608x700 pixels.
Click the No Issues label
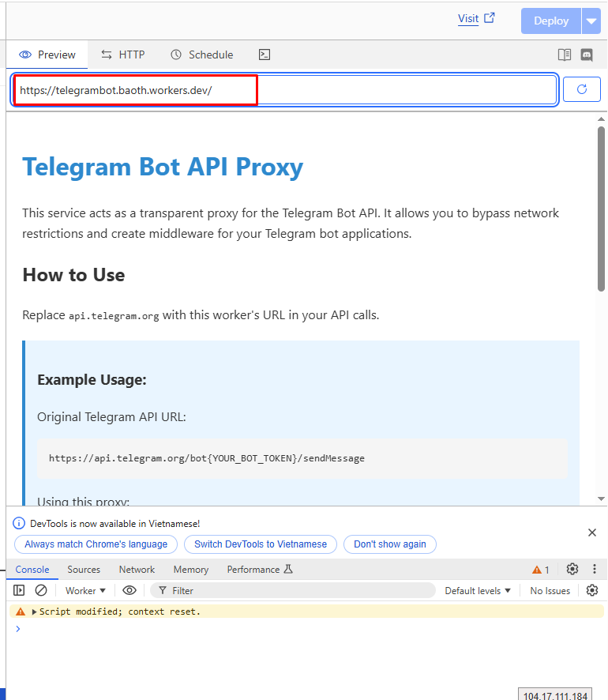550,591
